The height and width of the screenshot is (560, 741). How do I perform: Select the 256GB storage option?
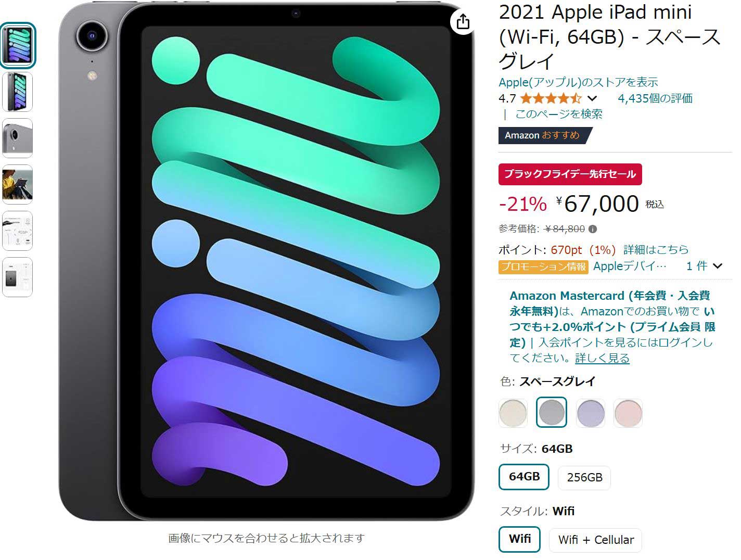click(x=584, y=477)
